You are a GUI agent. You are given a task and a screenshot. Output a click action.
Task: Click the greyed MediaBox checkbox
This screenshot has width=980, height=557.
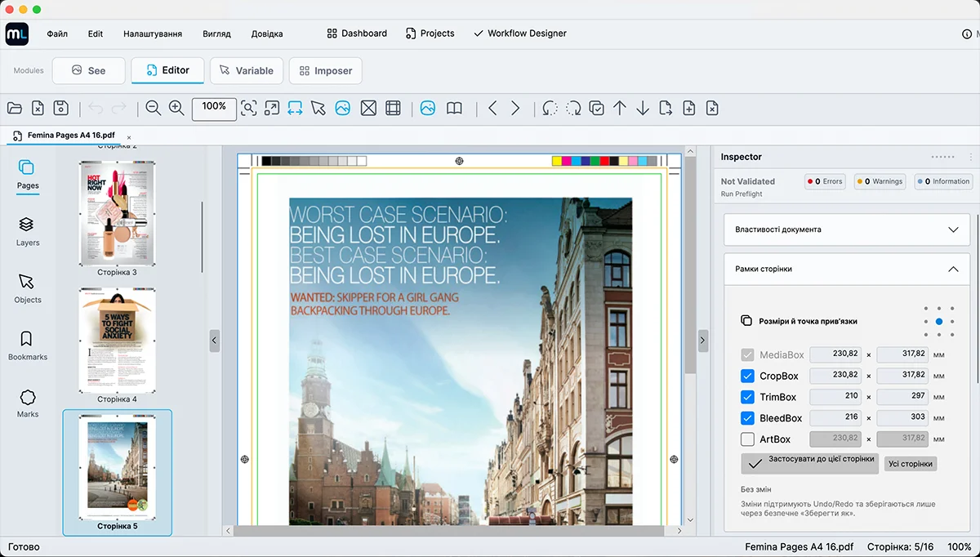[x=747, y=354]
